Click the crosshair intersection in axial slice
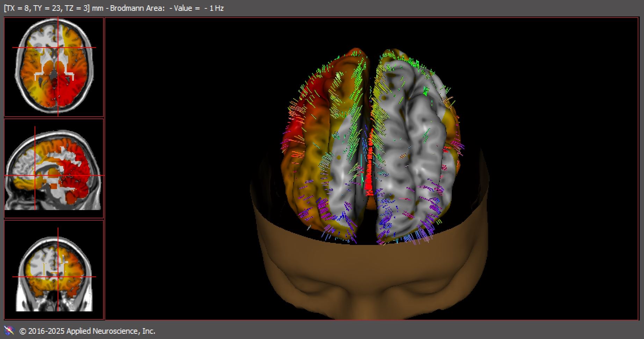The image size is (644, 339). pyautogui.click(x=58, y=48)
